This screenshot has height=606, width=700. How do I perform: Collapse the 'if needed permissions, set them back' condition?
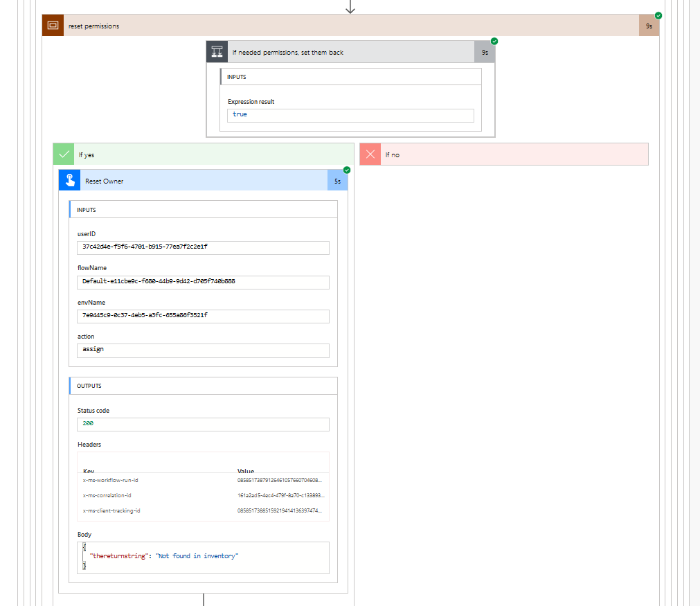346,51
